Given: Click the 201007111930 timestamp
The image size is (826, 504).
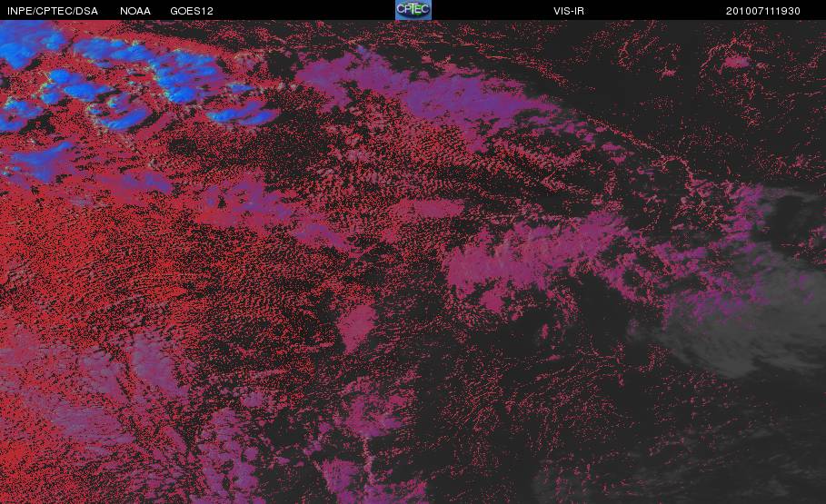Looking at the screenshot, I should pyautogui.click(x=763, y=11).
